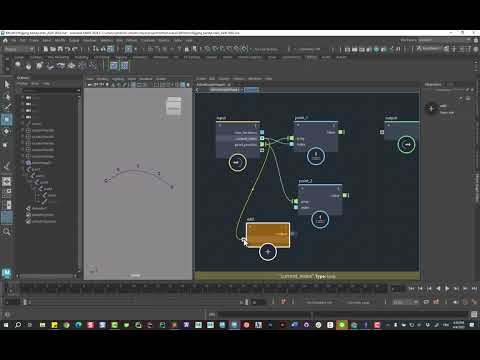Open the viewport Shading menu

tap(103, 79)
